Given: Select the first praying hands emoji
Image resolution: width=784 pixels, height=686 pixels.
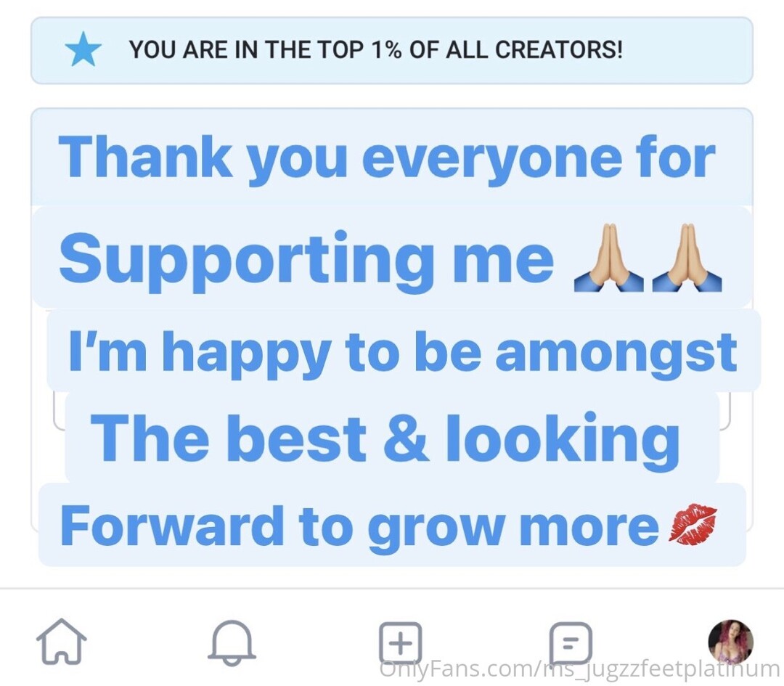Looking at the screenshot, I should pos(608,257).
